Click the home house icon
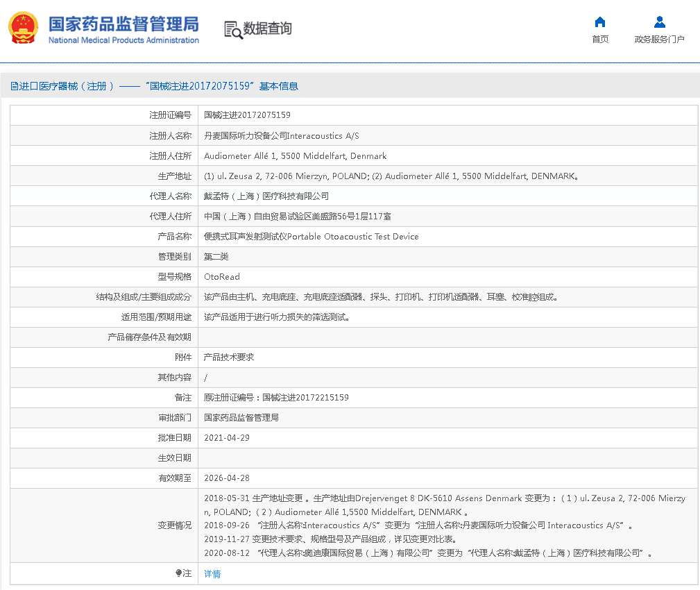Viewport: 700px width, 590px height. pyautogui.click(x=600, y=22)
